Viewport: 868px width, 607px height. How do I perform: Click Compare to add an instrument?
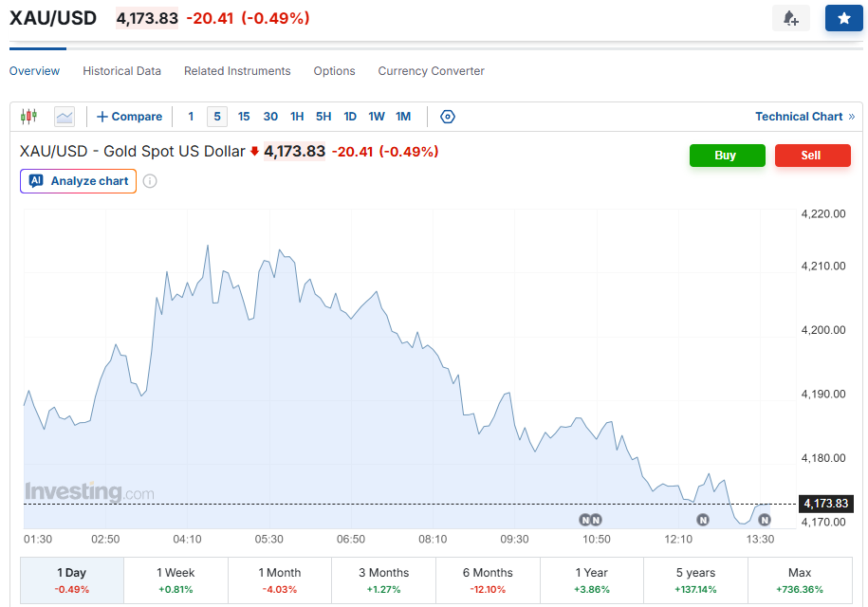129,117
